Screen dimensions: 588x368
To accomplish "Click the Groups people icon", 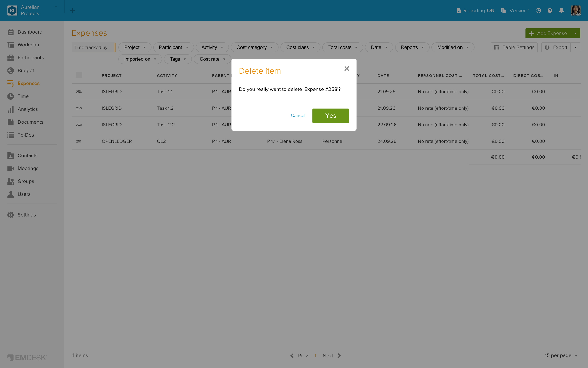I will click(10, 181).
